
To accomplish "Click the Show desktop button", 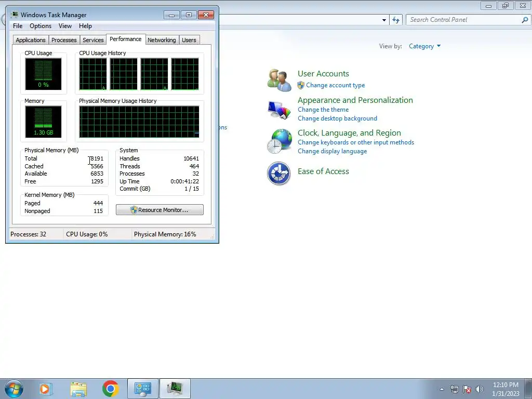I will [x=528, y=389].
